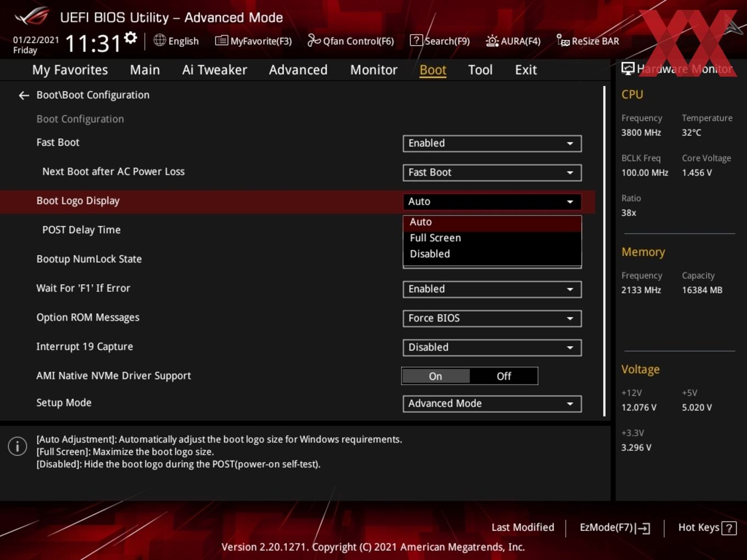
Task: Click Next Boot after AC Power Loss label
Action: [x=114, y=172]
